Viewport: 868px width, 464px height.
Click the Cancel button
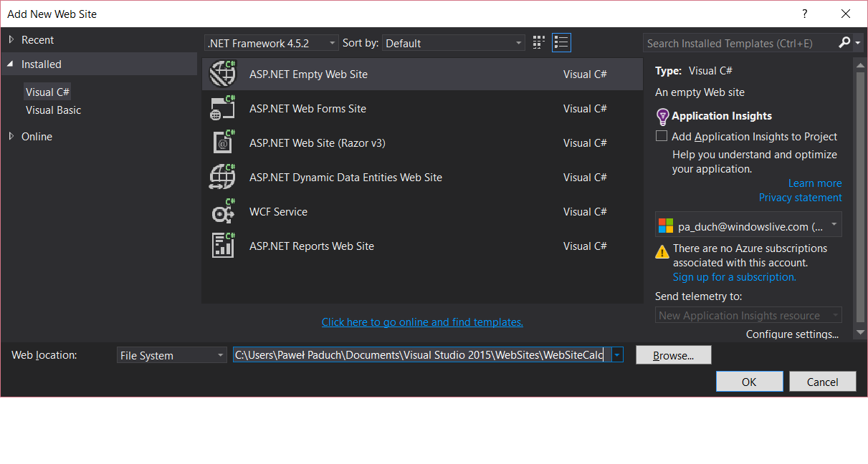tap(823, 382)
